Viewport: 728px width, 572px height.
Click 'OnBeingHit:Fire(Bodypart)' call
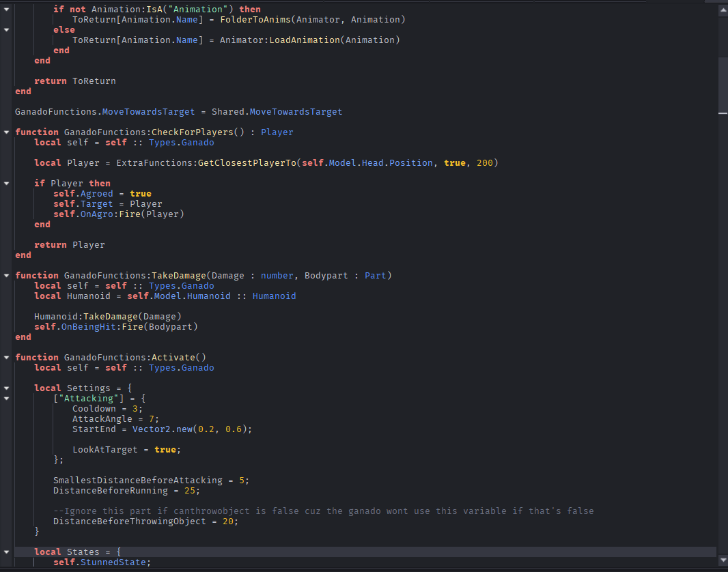pyautogui.click(x=130, y=326)
